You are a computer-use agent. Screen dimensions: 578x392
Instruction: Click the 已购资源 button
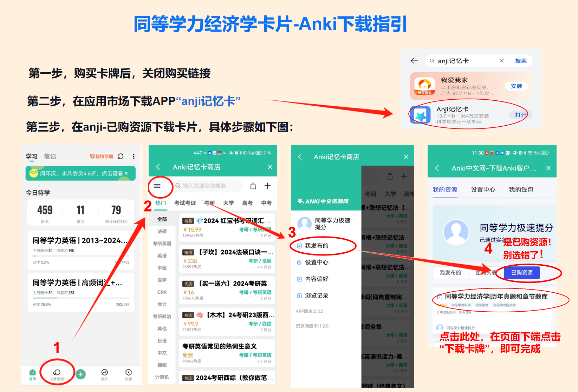[522, 273]
